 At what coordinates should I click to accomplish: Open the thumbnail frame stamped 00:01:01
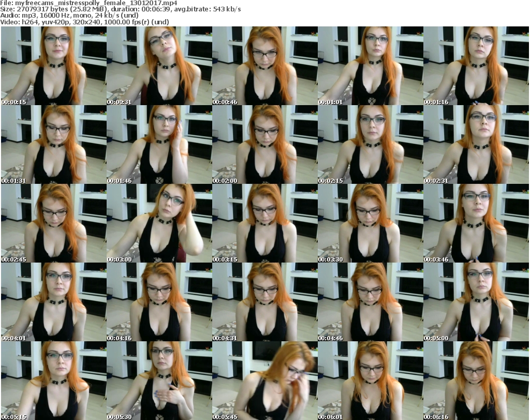[x=371, y=66]
